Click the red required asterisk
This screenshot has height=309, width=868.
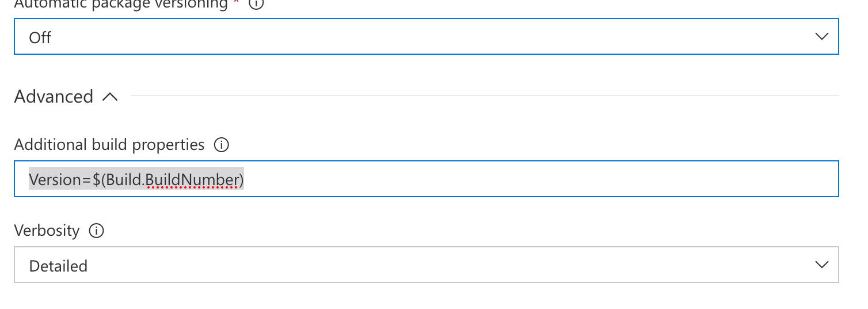pos(237,3)
